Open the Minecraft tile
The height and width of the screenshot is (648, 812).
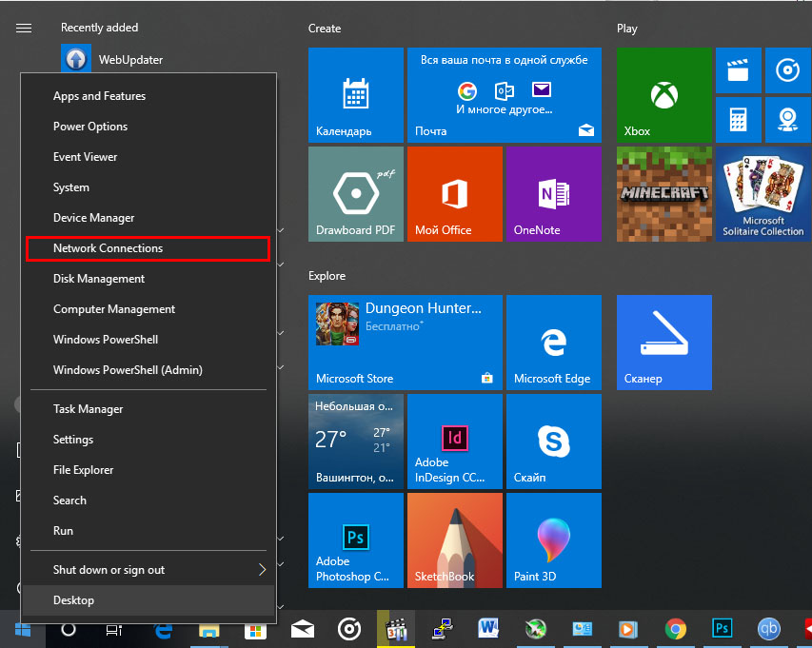click(x=663, y=193)
